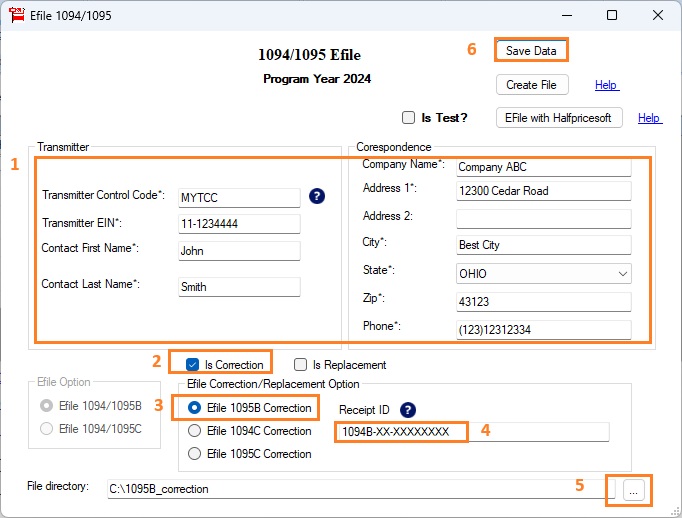682x518 pixels.
Task: Uncheck the Is Correction checkbox
Action: [193, 365]
